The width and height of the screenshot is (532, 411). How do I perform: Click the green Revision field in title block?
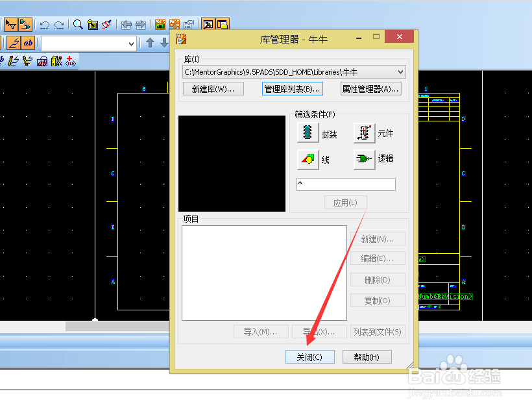[x=455, y=297]
